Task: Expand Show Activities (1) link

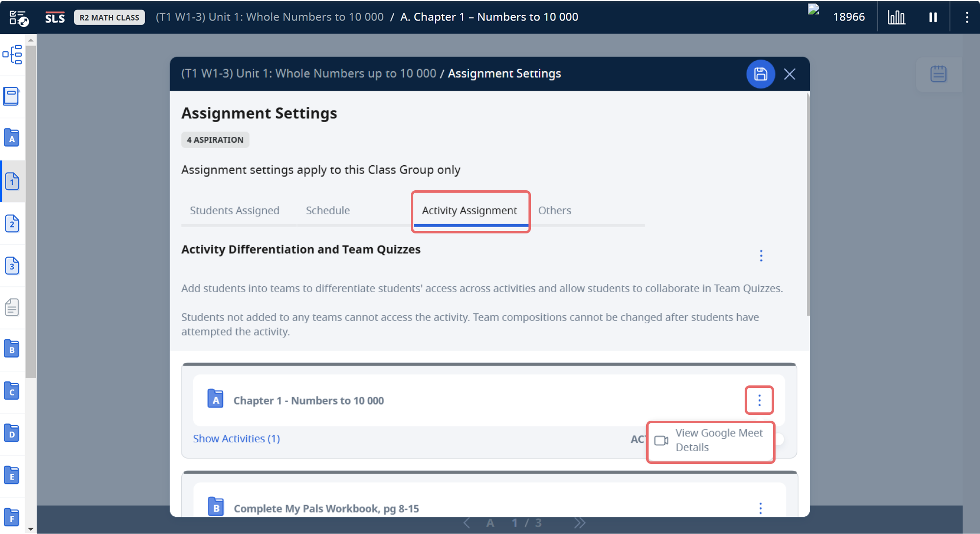Action: tap(236, 438)
